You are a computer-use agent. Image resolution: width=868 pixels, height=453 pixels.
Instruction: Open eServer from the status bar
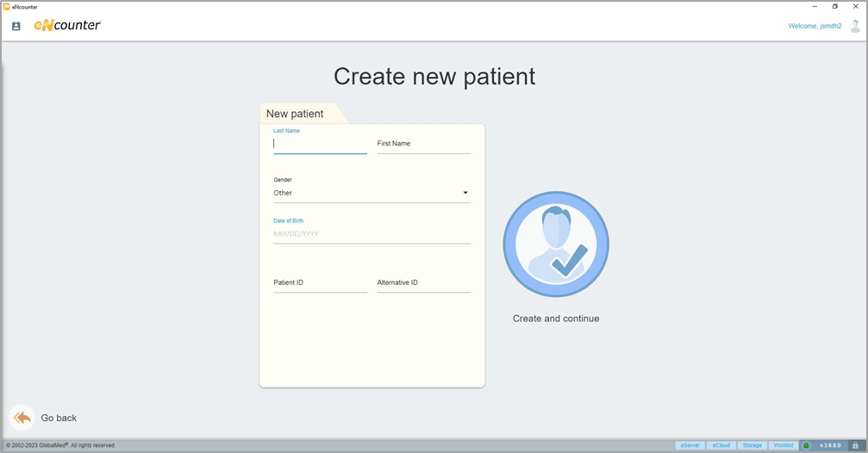(690, 445)
